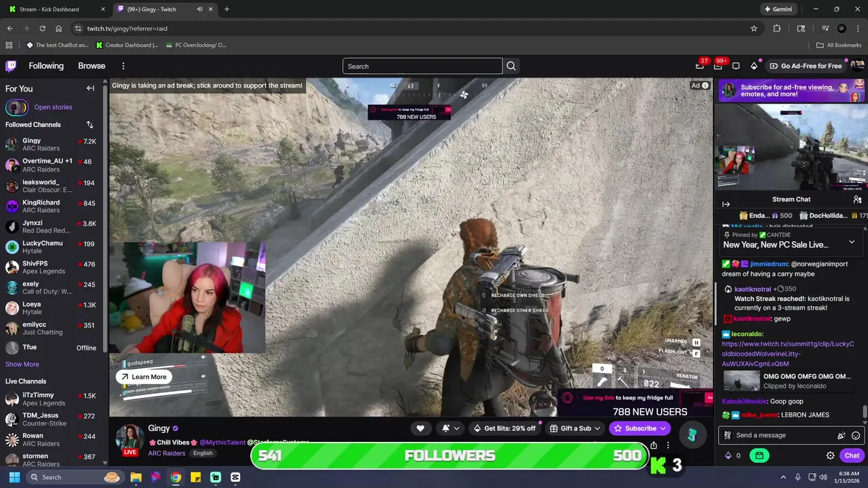Open the notification bell dropdown for Gingy
Viewport: 868px width, 488px height.
pyautogui.click(x=450, y=428)
